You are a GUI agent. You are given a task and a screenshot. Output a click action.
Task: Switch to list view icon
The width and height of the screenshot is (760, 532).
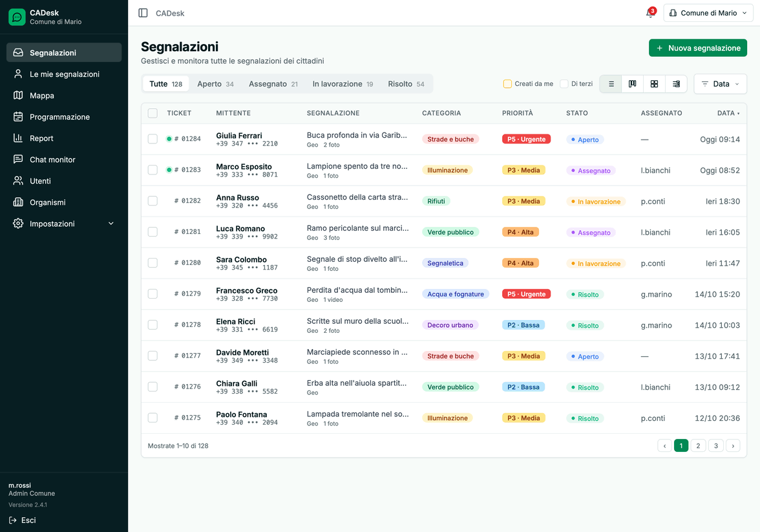[611, 84]
